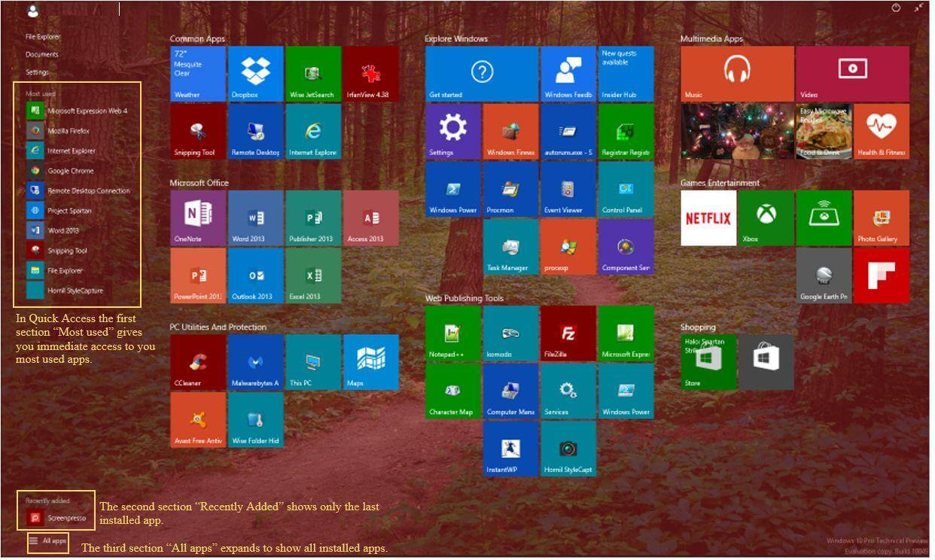Launch HornIl StyleCapture camera tile
This screenshot has width=935, height=560.
click(x=568, y=449)
